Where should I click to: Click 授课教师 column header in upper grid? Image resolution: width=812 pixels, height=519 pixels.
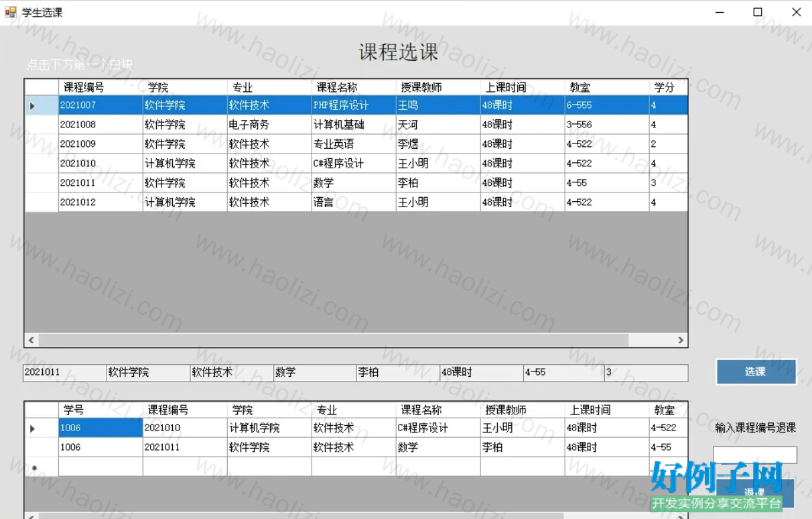click(x=438, y=87)
